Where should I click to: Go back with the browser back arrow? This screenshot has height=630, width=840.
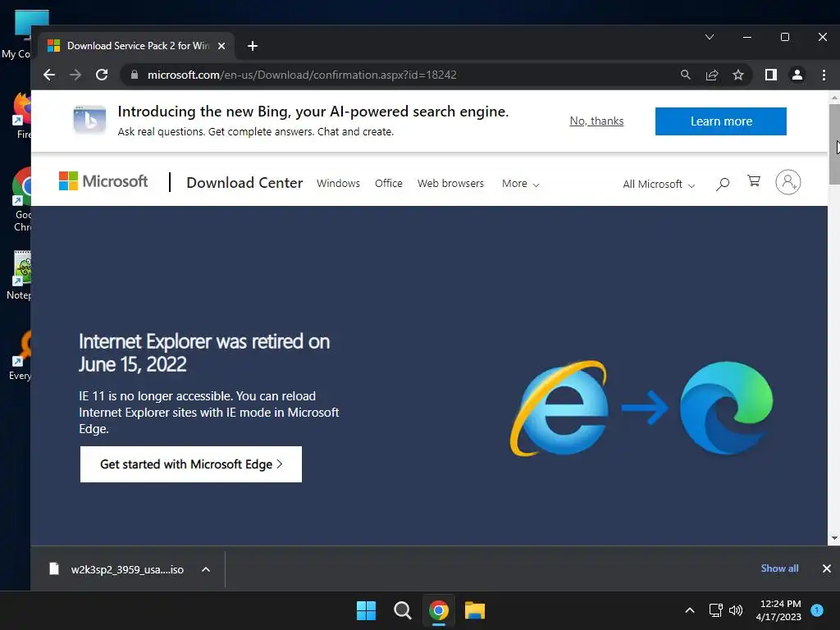pos(49,75)
